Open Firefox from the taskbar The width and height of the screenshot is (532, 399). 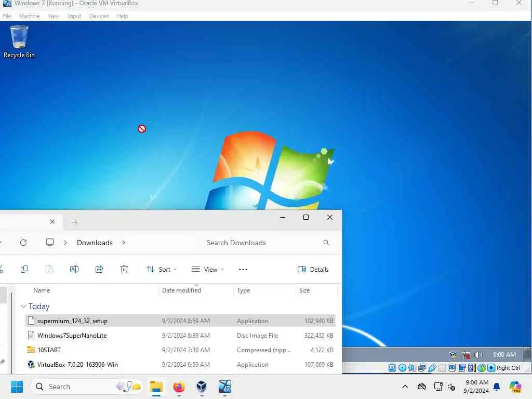[x=179, y=387]
